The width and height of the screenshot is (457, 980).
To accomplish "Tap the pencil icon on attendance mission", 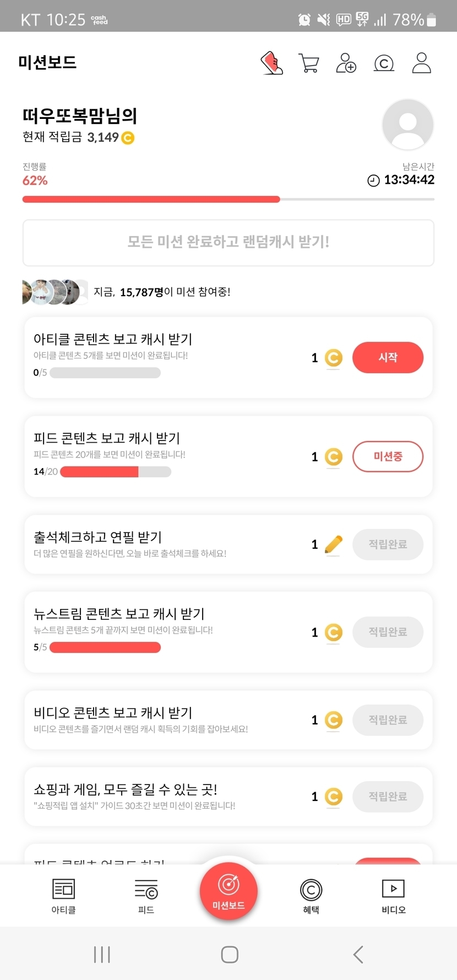I will click(x=334, y=545).
